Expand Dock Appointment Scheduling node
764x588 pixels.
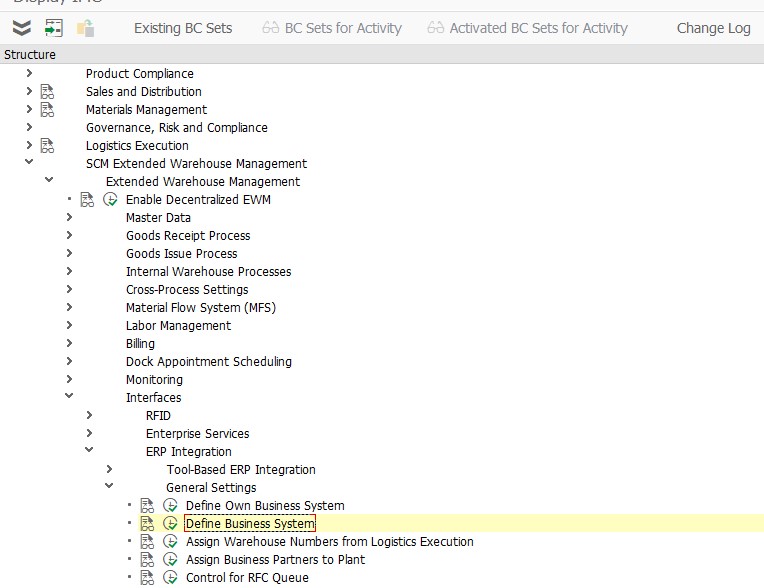pyautogui.click(x=69, y=361)
